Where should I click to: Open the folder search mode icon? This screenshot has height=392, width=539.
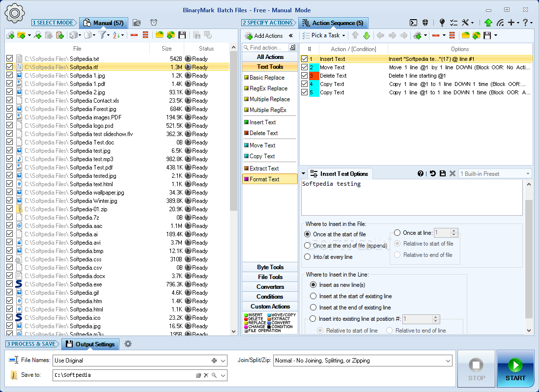tap(137, 23)
